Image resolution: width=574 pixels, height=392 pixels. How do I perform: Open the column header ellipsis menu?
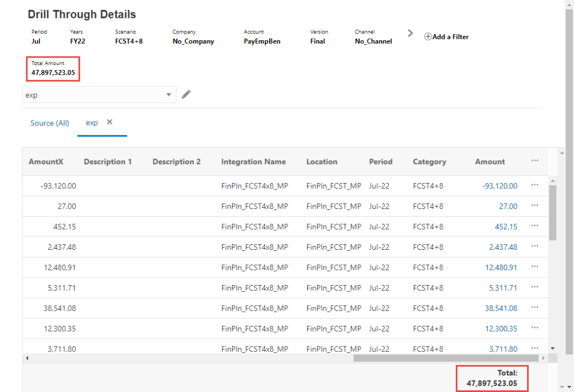[x=534, y=161]
